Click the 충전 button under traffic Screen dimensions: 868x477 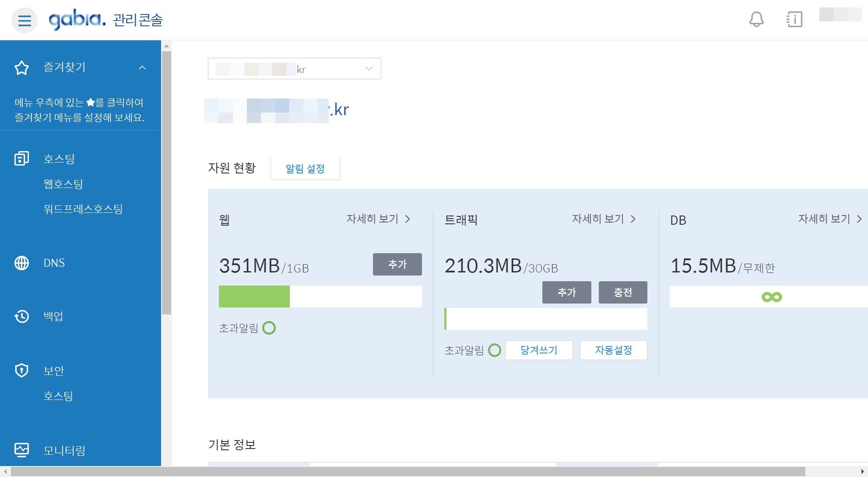(x=622, y=292)
